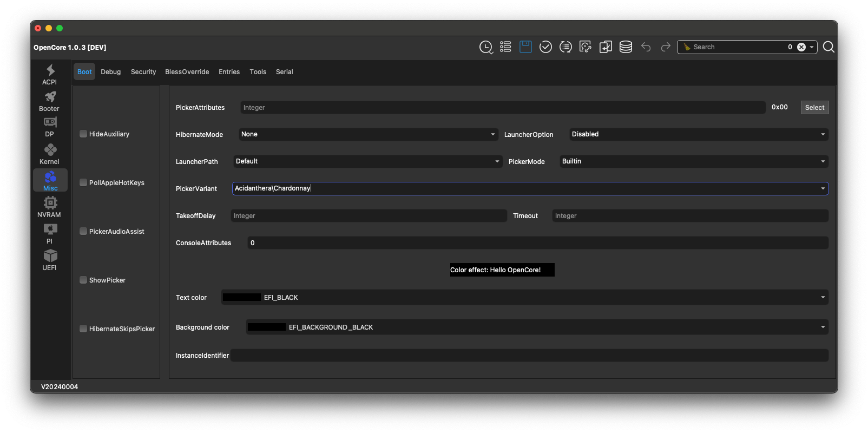Viewport: 868px width, 433px height.
Task: Switch to the Boot tab
Action: [84, 71]
